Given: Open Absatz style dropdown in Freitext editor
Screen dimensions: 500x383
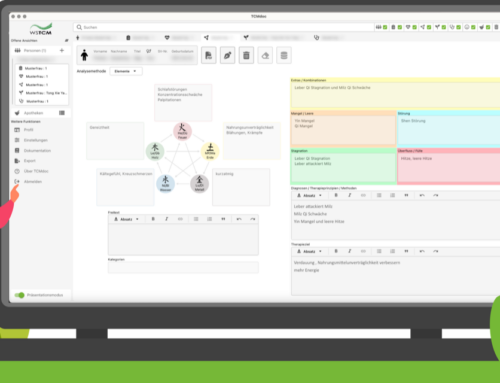Looking at the screenshot, I should pos(126,219).
